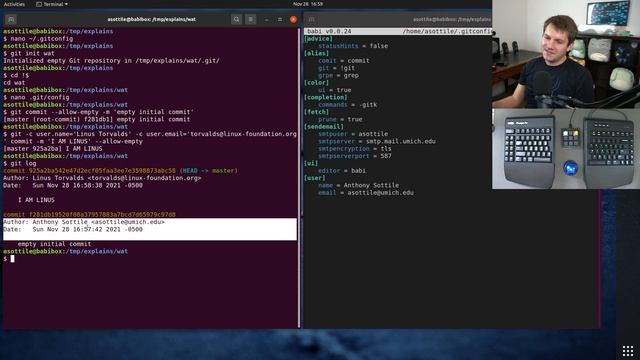Click the [fetch] section header
Image resolution: width=640 pixels, height=360 pixels.
tap(316, 112)
